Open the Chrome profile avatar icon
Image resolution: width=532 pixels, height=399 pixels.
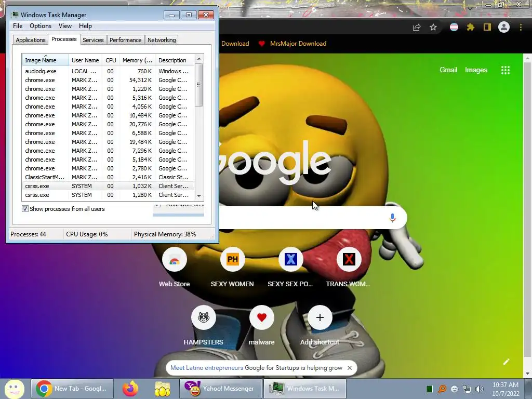pyautogui.click(x=504, y=27)
